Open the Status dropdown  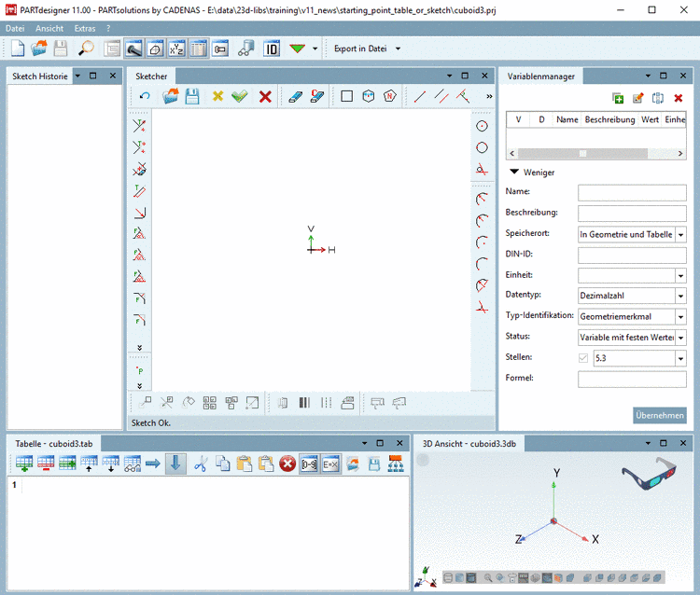(x=680, y=338)
